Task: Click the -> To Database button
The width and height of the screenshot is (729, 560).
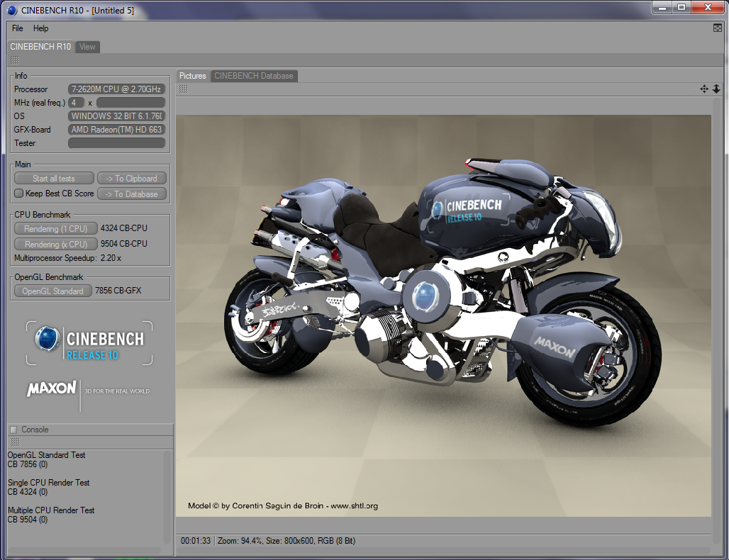Action: (x=132, y=194)
